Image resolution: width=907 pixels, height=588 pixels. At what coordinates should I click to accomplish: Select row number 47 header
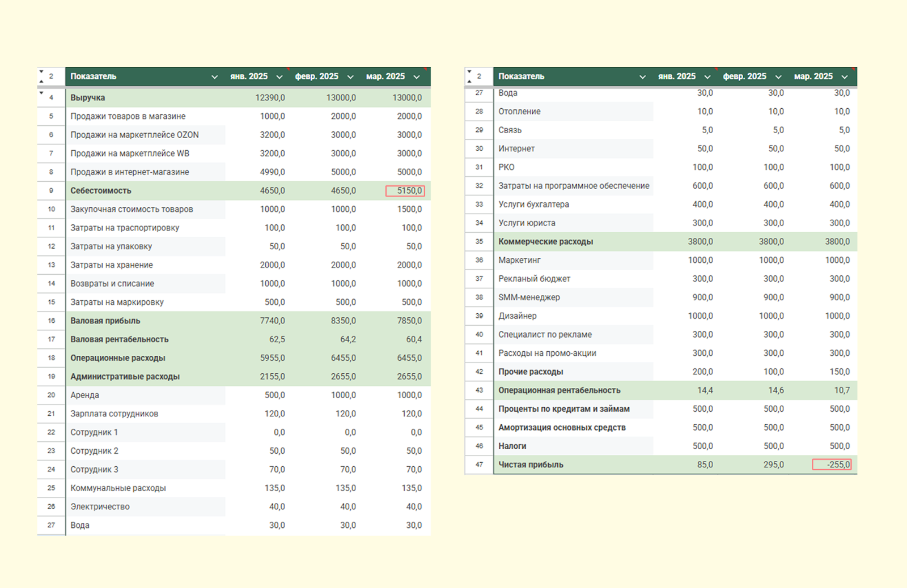(x=480, y=465)
